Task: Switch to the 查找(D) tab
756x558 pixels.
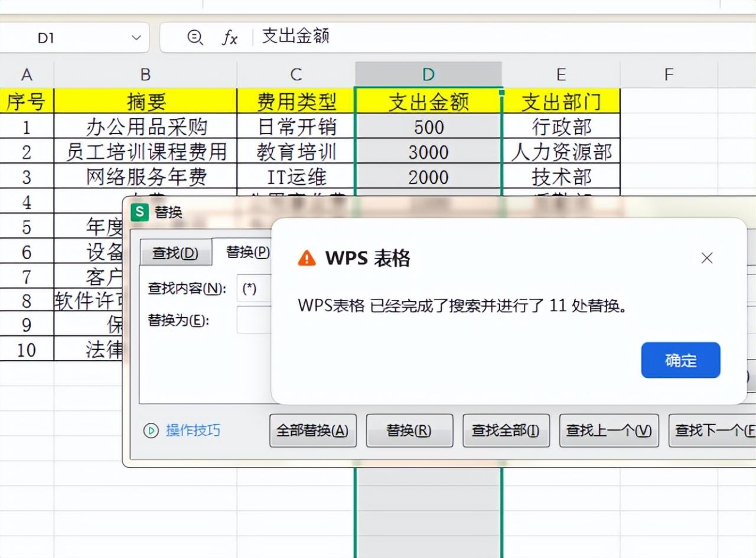Action: click(x=175, y=253)
